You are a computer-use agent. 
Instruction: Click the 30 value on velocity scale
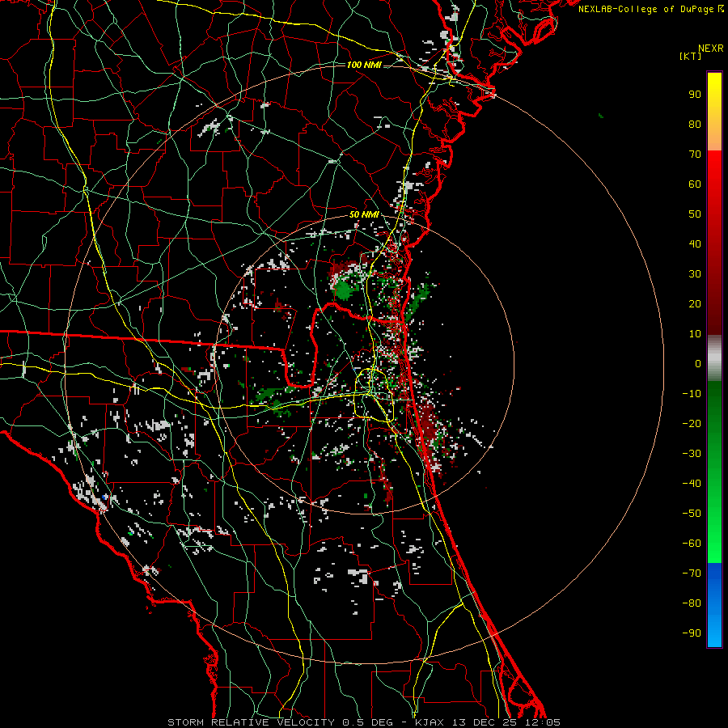pos(695,274)
